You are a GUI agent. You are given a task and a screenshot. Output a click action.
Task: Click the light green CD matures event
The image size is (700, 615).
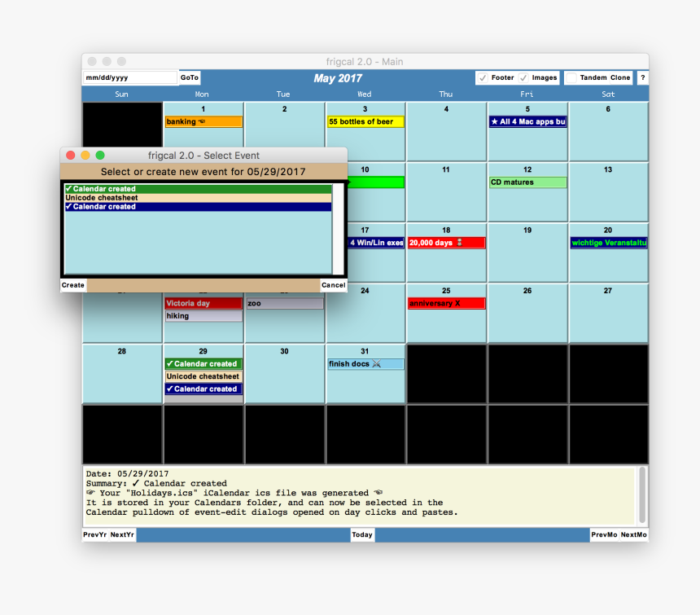tap(527, 182)
